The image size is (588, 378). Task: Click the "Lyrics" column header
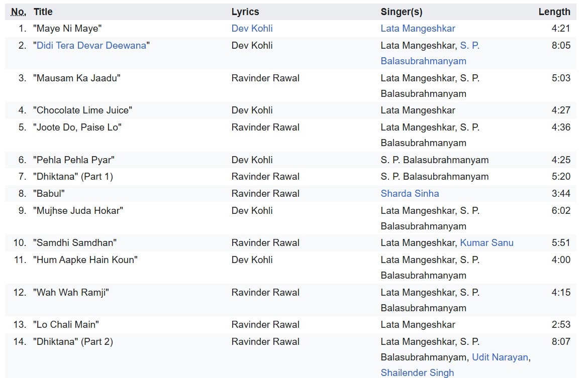[x=245, y=12]
